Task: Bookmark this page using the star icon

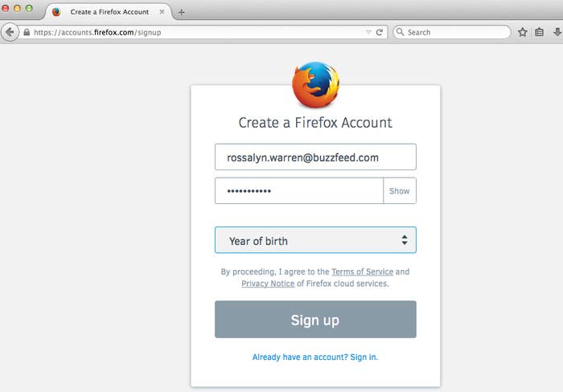Action: click(x=523, y=32)
